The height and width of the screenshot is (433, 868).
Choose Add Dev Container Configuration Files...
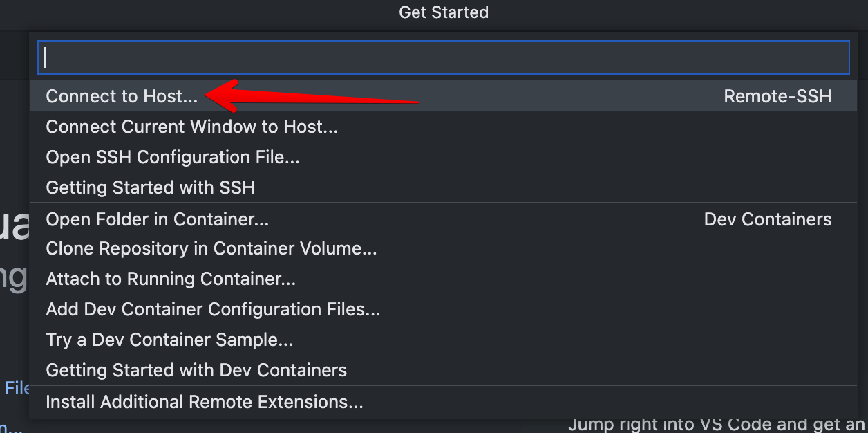[x=213, y=310]
